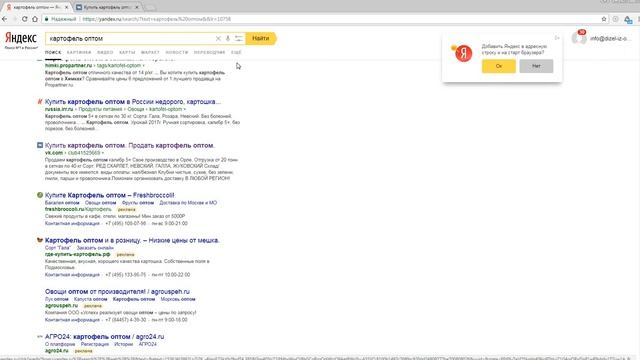Close the first tab 'картофель оптом'

click(67, 7)
